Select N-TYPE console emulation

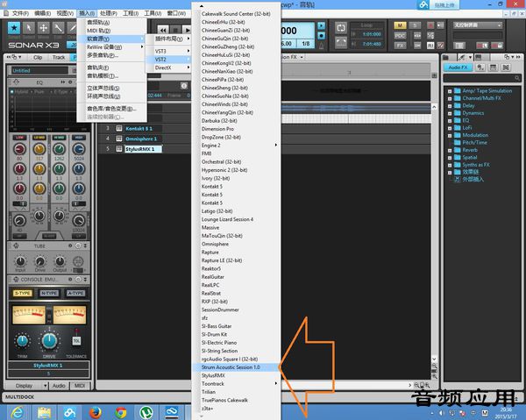49,293
